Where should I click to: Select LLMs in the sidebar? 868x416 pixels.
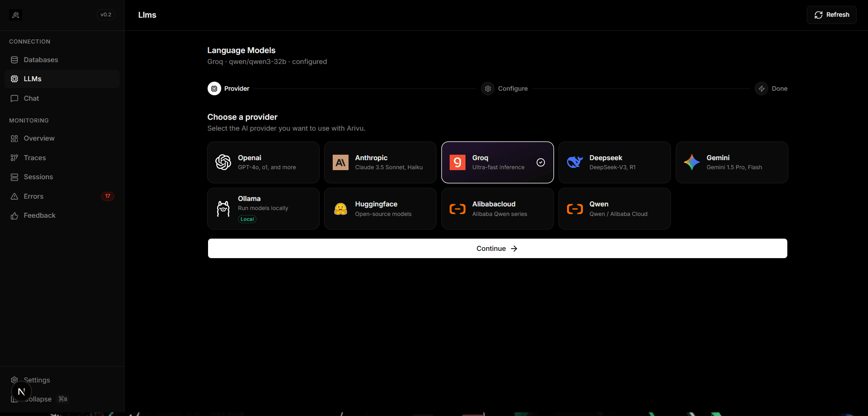pyautogui.click(x=62, y=79)
